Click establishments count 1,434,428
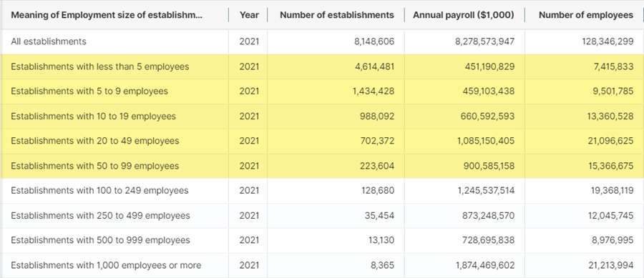The width and height of the screenshot is (644, 278). click(x=374, y=91)
